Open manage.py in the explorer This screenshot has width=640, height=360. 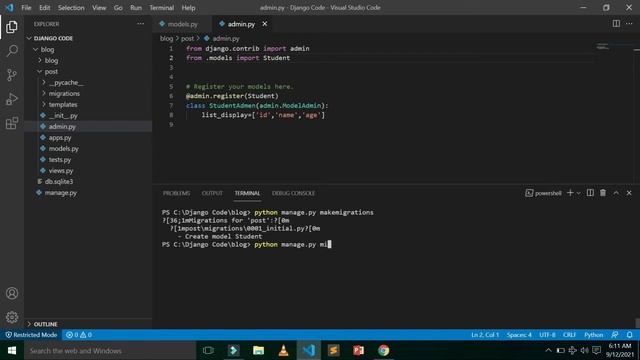coord(88,193)
